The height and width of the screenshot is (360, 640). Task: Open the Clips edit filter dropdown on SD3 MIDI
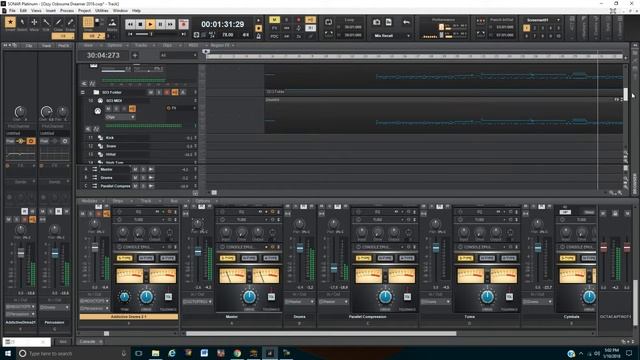click(x=120, y=117)
